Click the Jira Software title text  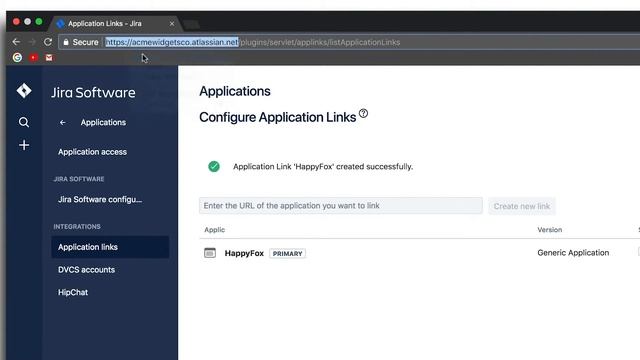pos(93,93)
